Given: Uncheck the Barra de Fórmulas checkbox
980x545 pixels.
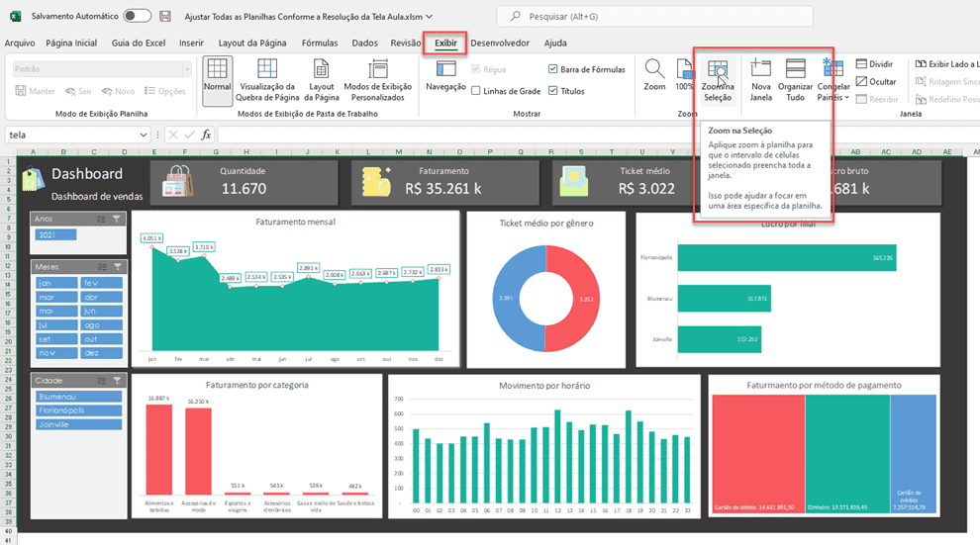Looking at the screenshot, I should [553, 69].
